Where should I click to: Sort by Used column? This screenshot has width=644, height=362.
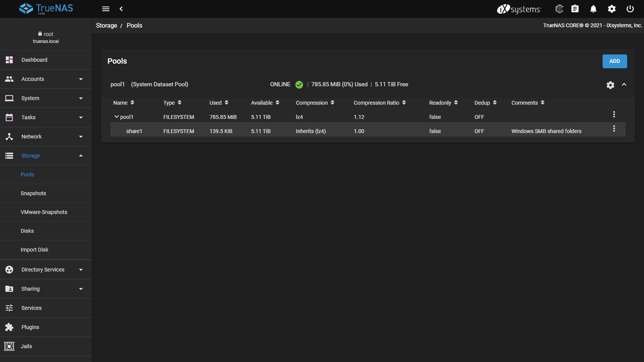[219, 103]
